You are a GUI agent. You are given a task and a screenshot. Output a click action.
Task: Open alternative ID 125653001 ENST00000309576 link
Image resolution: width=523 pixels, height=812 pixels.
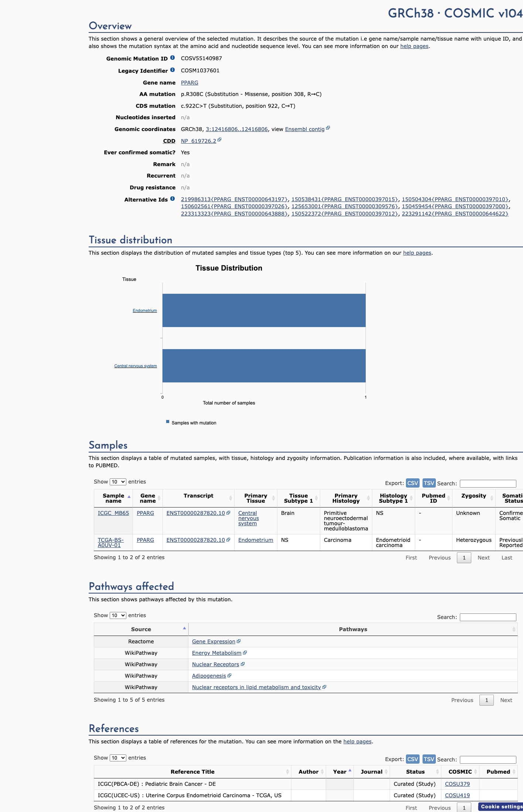tap(345, 206)
